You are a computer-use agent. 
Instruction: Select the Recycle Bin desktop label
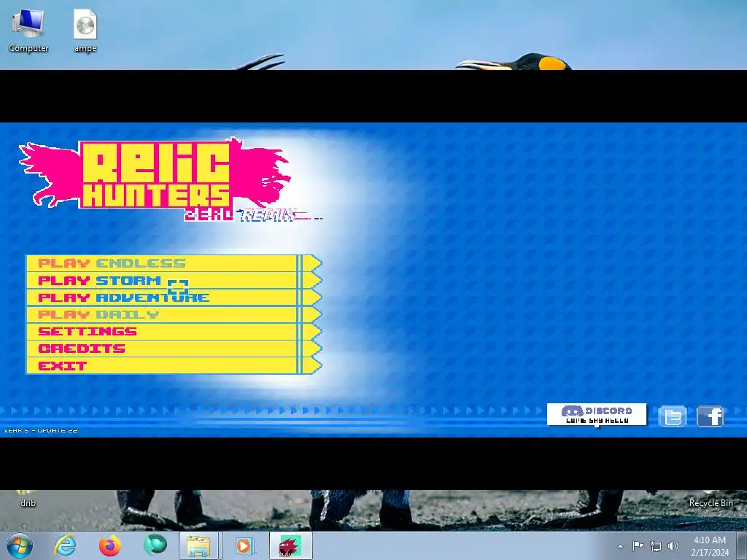[x=711, y=503]
